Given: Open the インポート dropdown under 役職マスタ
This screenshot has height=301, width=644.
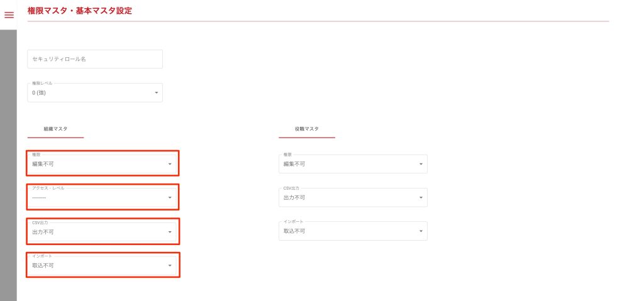Looking at the screenshot, I should coord(349,231).
